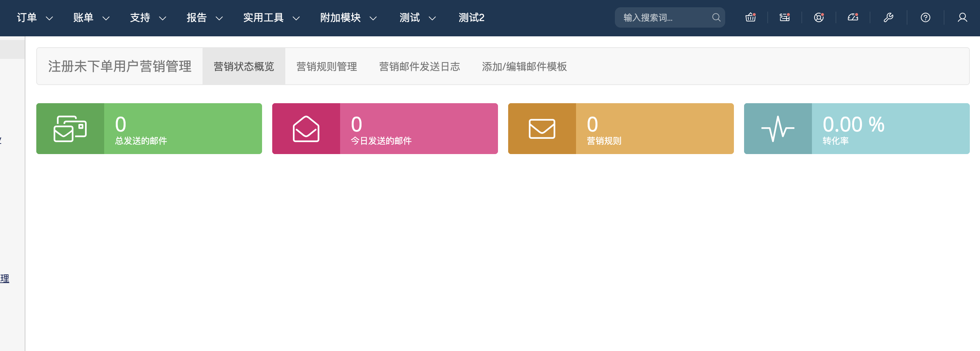Screen dimensions: 980x351
Task: Expand the 账单 dropdown menu
Action: tap(91, 17)
